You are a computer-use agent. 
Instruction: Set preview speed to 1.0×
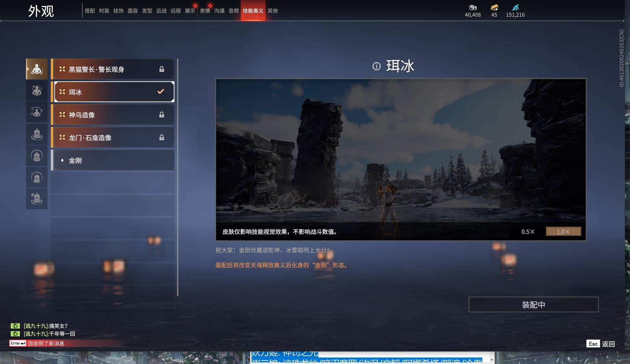point(563,232)
